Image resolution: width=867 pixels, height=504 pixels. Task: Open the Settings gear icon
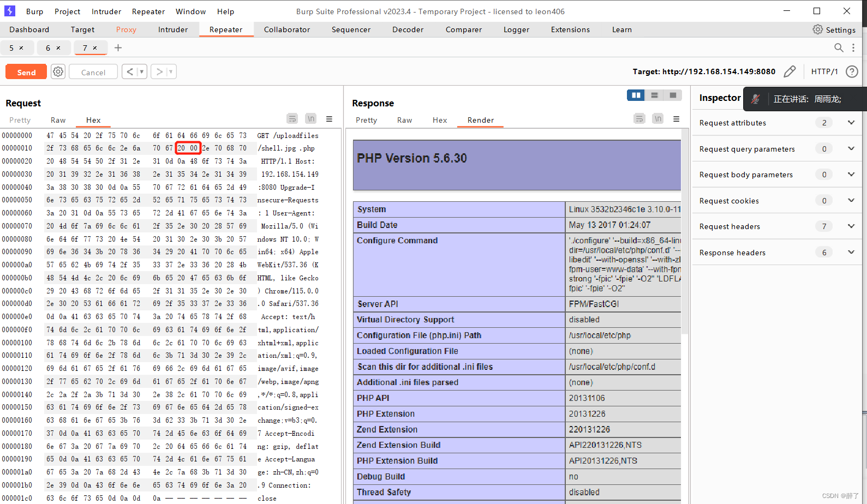[817, 29]
